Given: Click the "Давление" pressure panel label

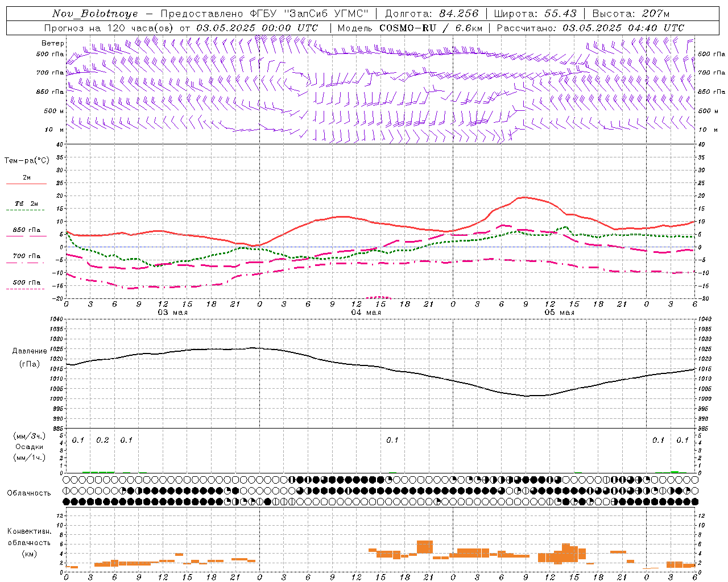Looking at the screenshot, I should [x=30, y=351].
